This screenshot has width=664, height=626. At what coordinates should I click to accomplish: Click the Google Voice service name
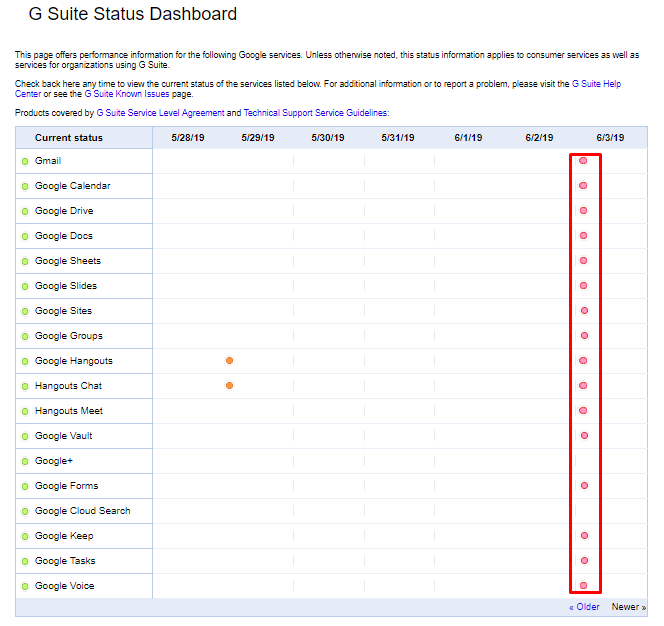[64, 586]
